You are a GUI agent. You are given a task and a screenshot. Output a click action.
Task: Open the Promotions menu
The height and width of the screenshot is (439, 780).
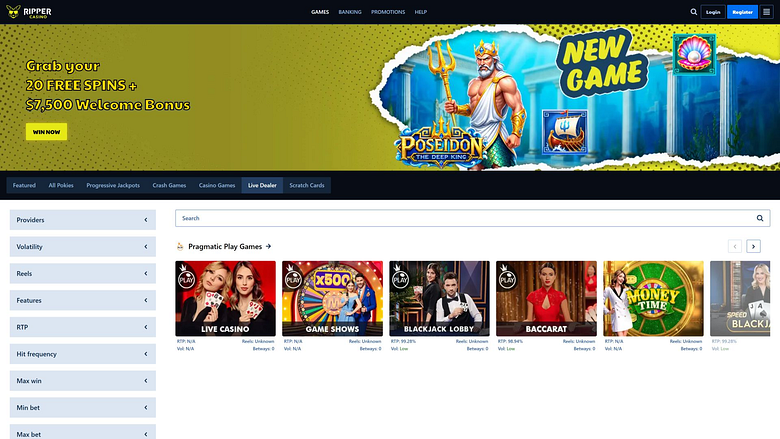click(x=388, y=12)
